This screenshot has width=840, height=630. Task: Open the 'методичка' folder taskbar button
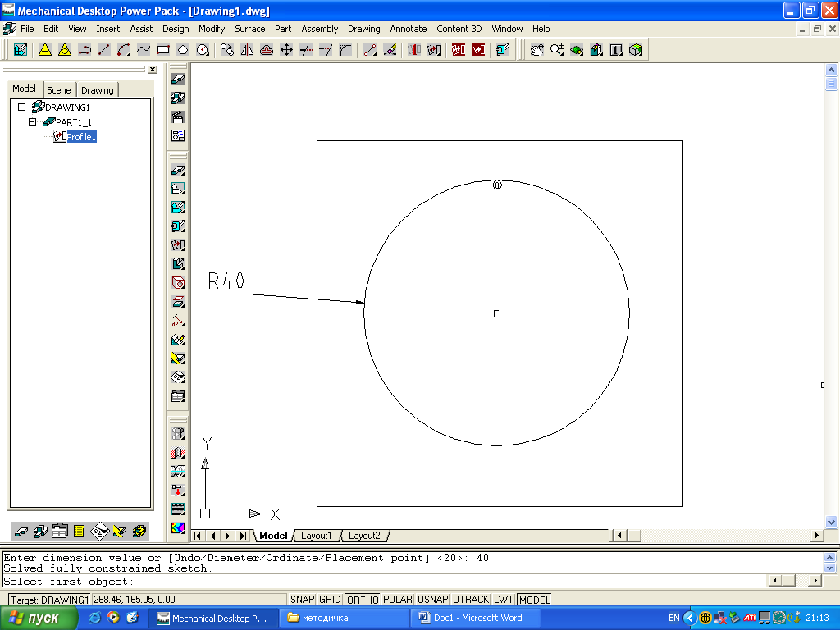[x=345, y=618]
